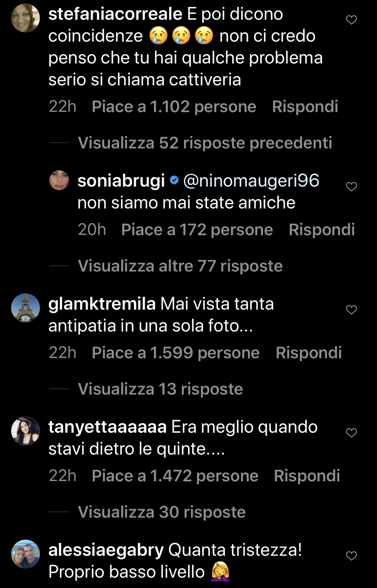Reply to soniabrugi's comment
The height and width of the screenshot is (588, 377).
tap(321, 230)
